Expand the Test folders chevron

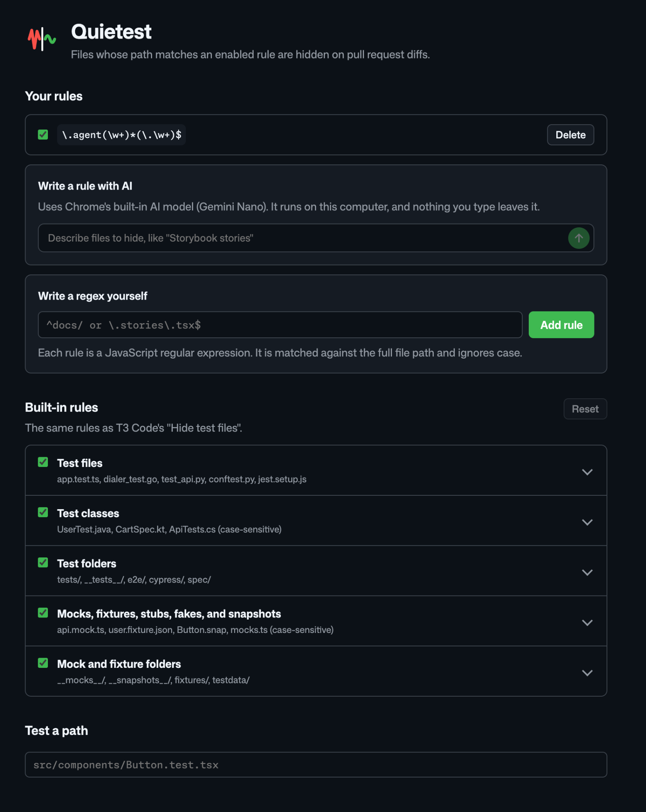coord(587,572)
